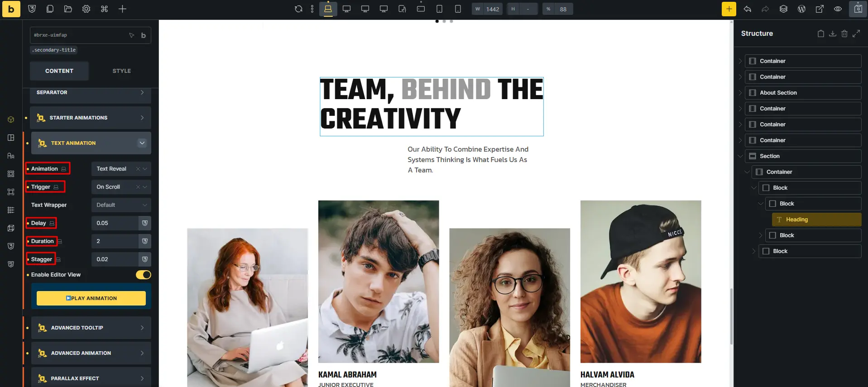
Task: Reload canvas with the refresh icon
Action: click(x=298, y=9)
